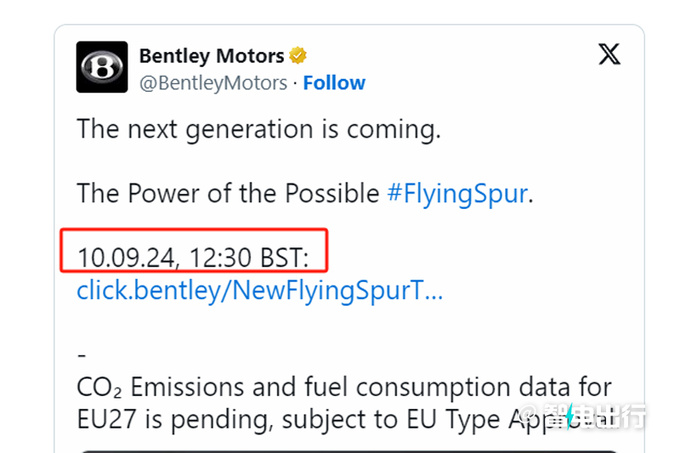
Task: Open the Bentley Motors display name
Action: click(x=212, y=54)
